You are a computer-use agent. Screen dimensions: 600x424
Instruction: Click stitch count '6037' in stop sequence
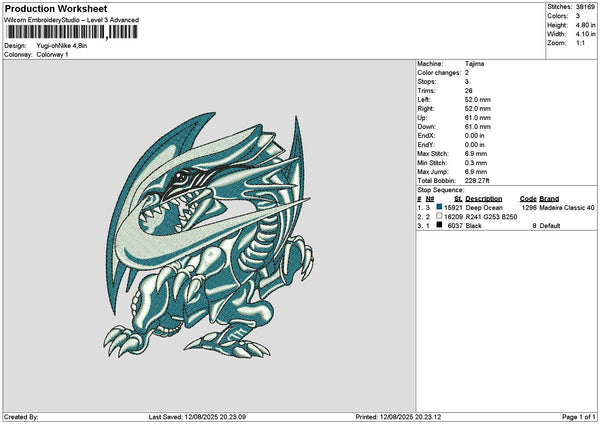click(455, 226)
